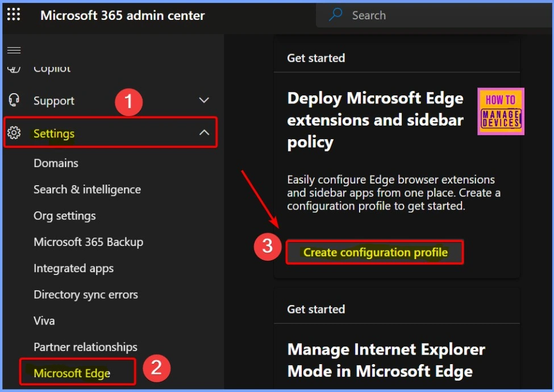Click the search magnifier icon
Viewport: 554px width, 392px height.
pos(336,14)
